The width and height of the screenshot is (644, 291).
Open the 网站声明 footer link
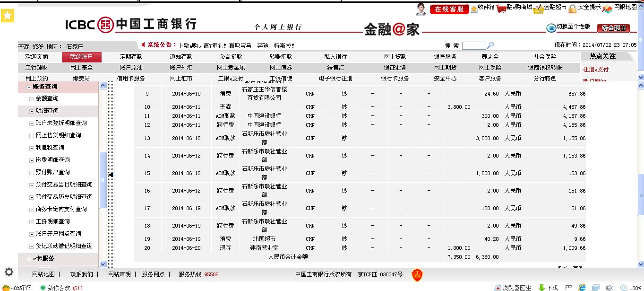click(120, 274)
